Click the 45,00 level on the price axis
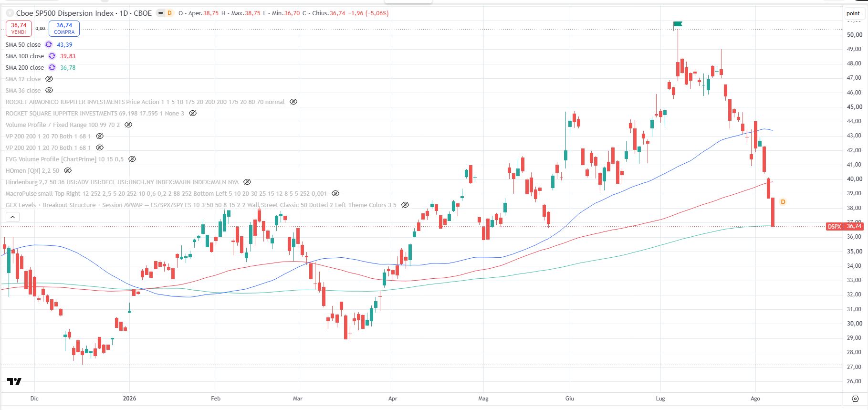The width and height of the screenshot is (868, 410). pos(855,106)
